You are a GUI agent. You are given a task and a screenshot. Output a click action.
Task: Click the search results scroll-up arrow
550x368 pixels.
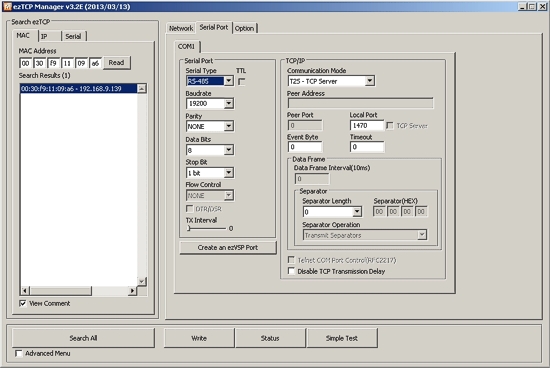(142, 88)
